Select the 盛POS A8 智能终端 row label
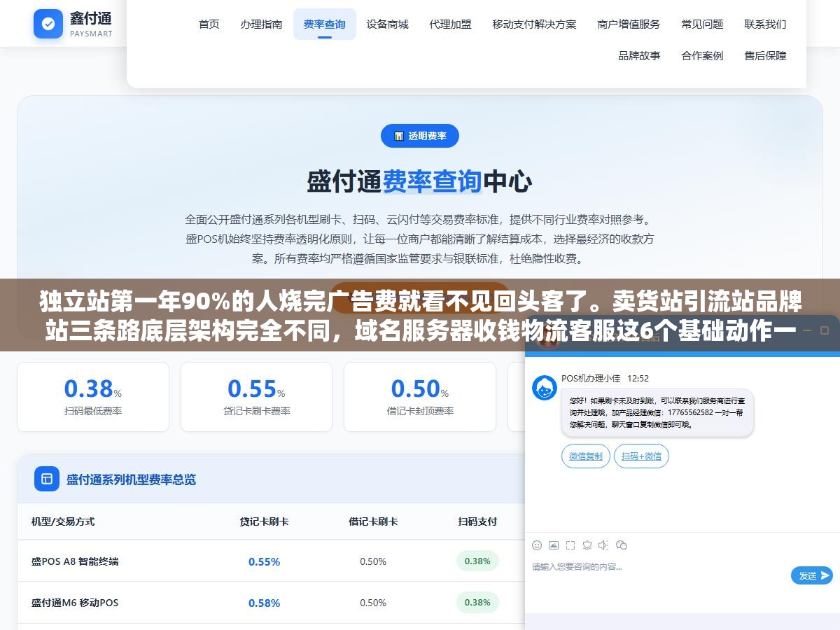The height and width of the screenshot is (630, 840). [75, 561]
